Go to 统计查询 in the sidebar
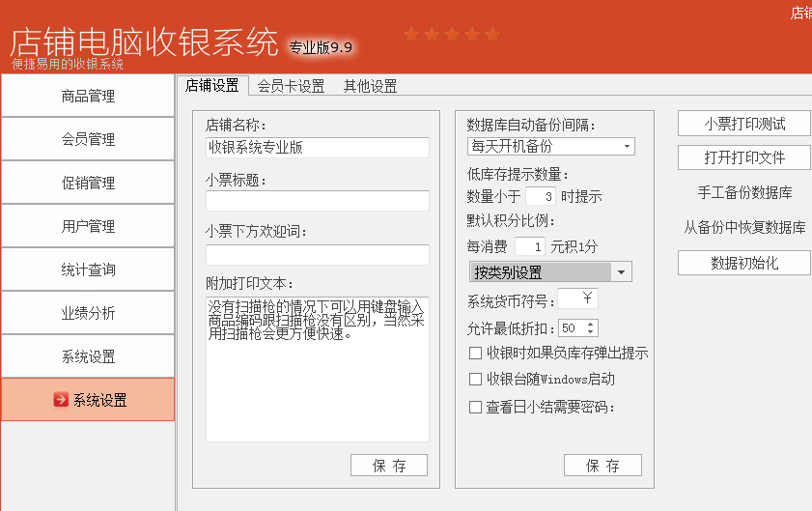 [x=88, y=270]
